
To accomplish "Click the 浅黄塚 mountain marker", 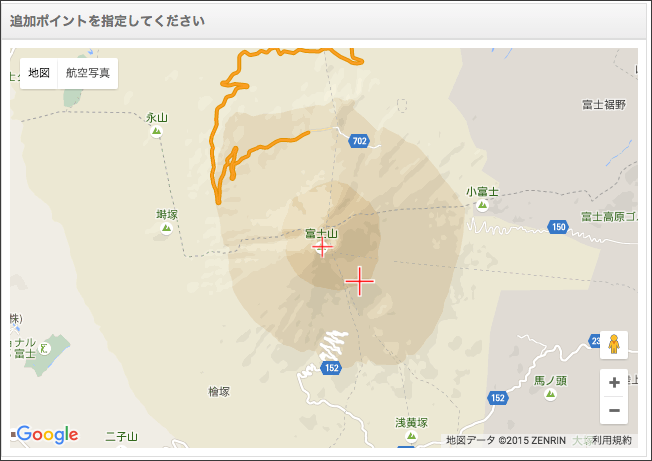I will tap(411, 436).
